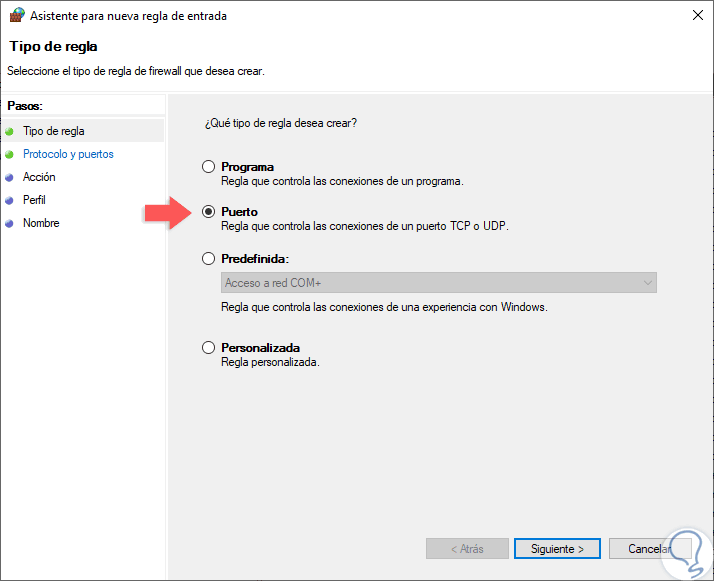Click the Atrás button
714x581 pixels.
pos(467,549)
